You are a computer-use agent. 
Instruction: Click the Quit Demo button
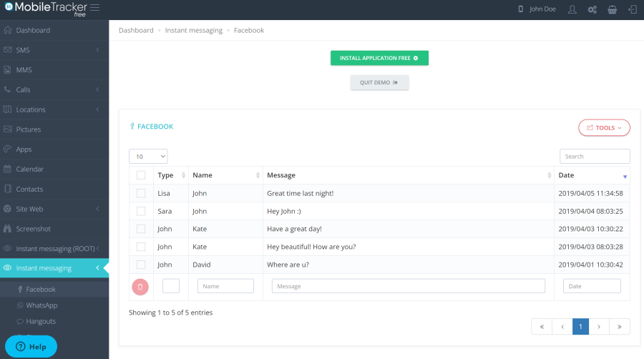379,82
